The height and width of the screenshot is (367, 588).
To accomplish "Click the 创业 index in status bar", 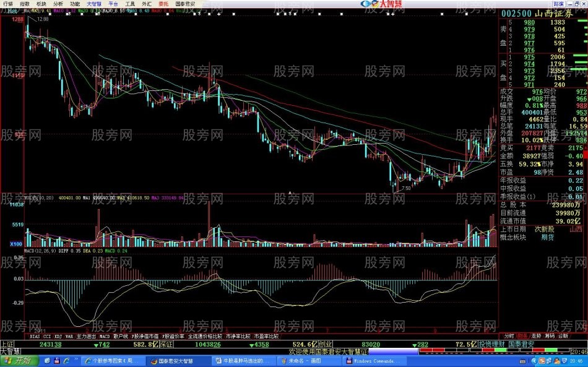I will [326, 344].
